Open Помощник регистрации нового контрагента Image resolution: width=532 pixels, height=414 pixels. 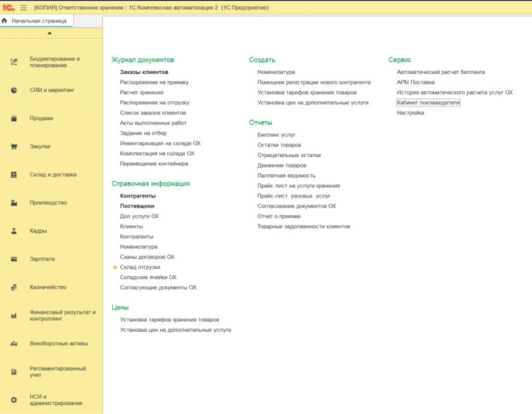314,83
